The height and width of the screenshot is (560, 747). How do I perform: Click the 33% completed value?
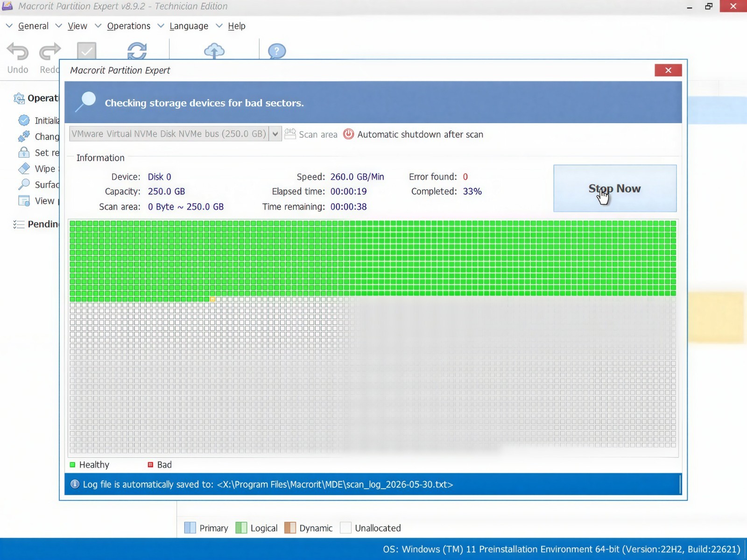(472, 191)
